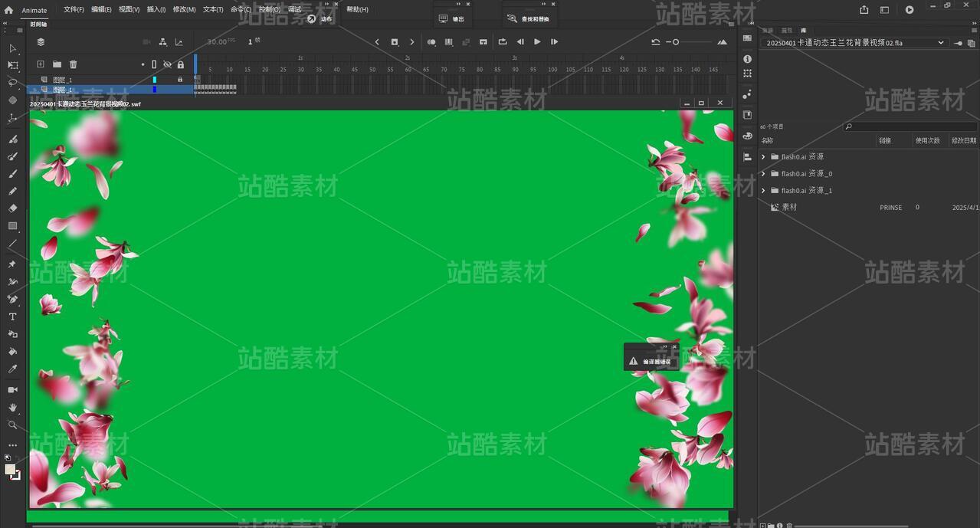Click the cyan outline color of the first 图层_1

[x=154, y=80]
